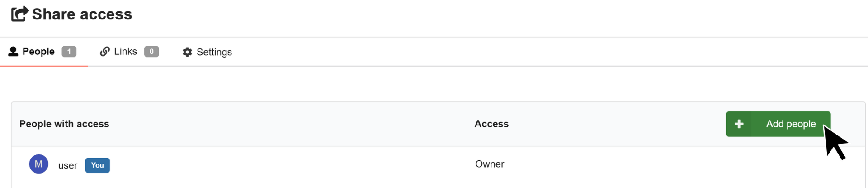Click the People count badge

(69, 52)
